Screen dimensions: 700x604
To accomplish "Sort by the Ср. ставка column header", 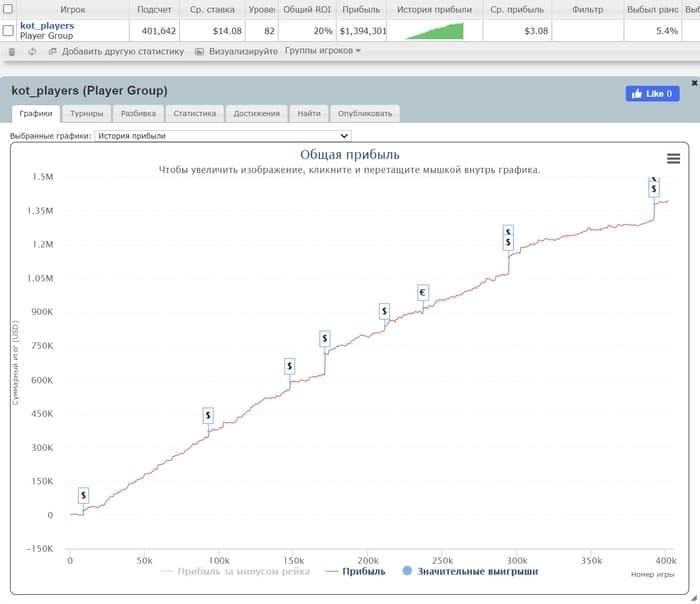I will 212,9.
